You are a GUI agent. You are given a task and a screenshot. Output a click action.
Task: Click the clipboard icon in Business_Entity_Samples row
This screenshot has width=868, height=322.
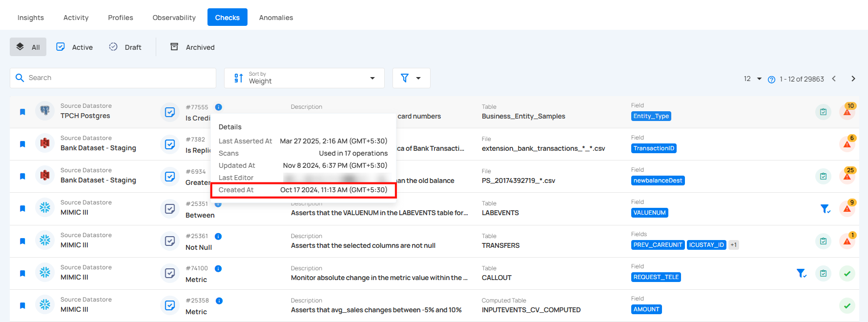(823, 112)
